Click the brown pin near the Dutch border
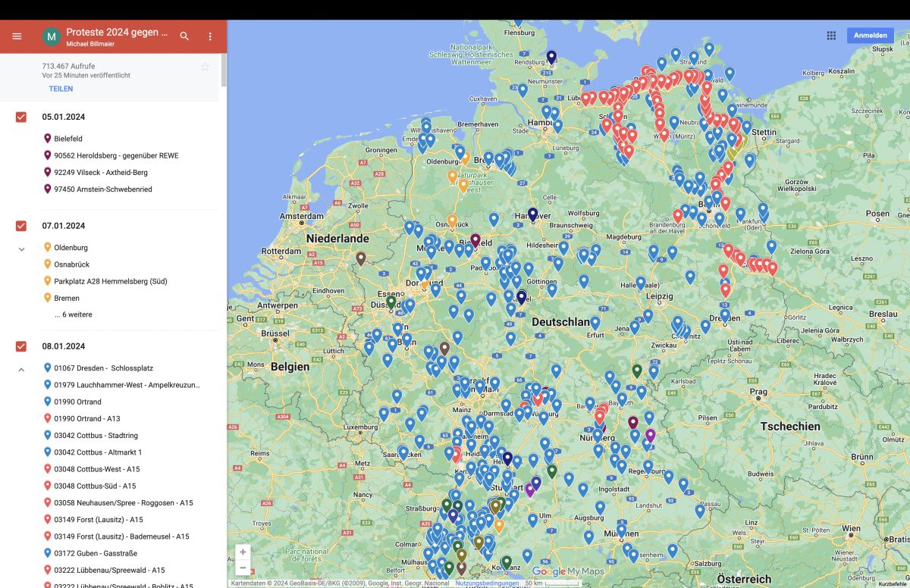This screenshot has width=910, height=588. point(361,258)
